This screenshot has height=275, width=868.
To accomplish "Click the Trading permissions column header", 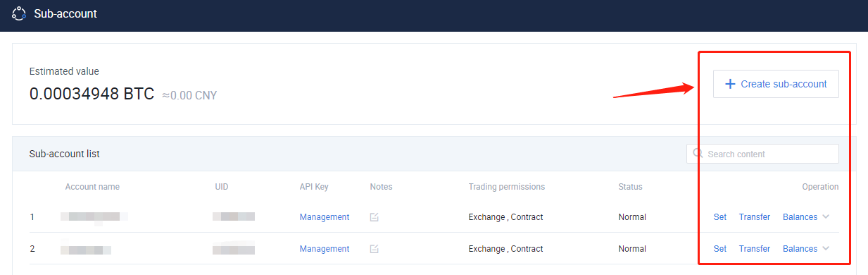I will 507,187.
